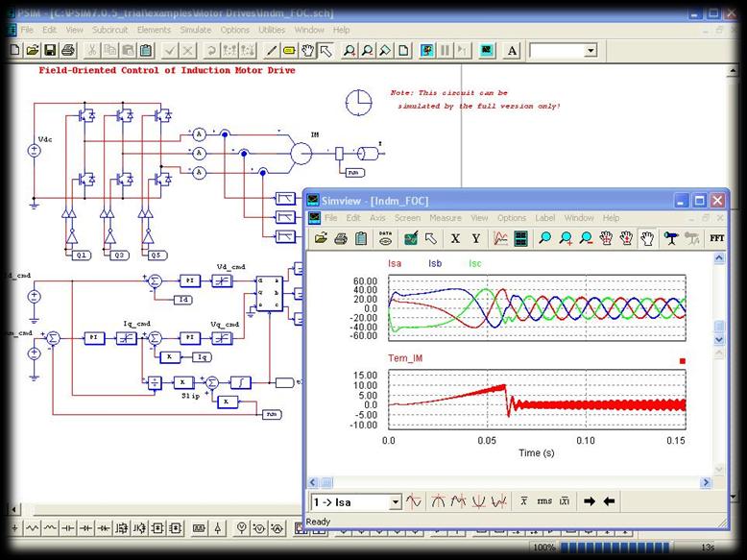
Task: Click the Save disk icon in PSIM toolbar
Action: (x=50, y=50)
